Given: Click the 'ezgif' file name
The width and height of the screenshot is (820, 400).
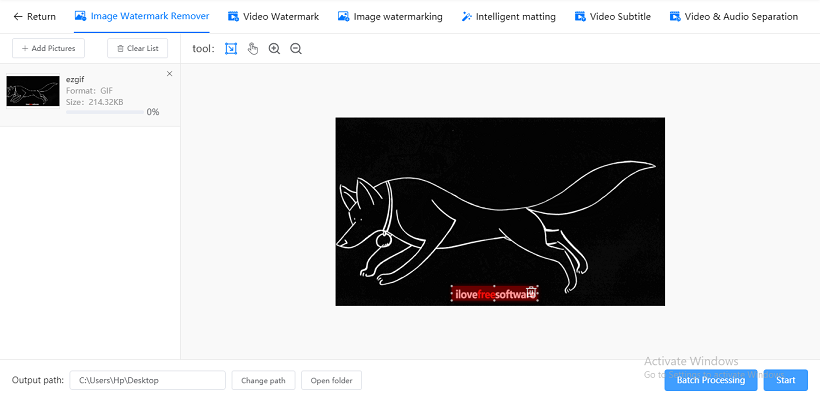Looking at the screenshot, I should [75, 79].
